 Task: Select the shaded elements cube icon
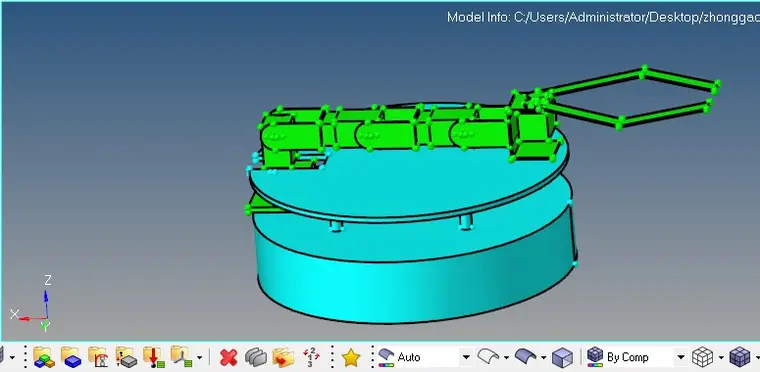740,357
